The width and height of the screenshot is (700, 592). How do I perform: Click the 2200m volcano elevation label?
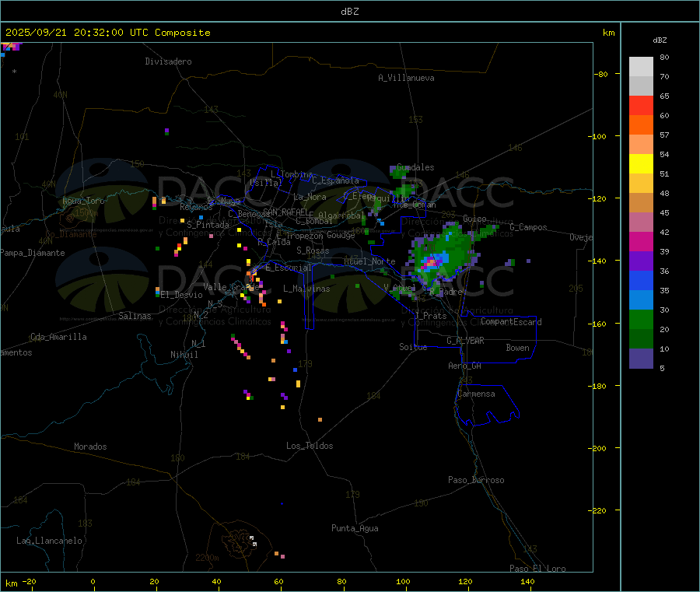coord(207,558)
